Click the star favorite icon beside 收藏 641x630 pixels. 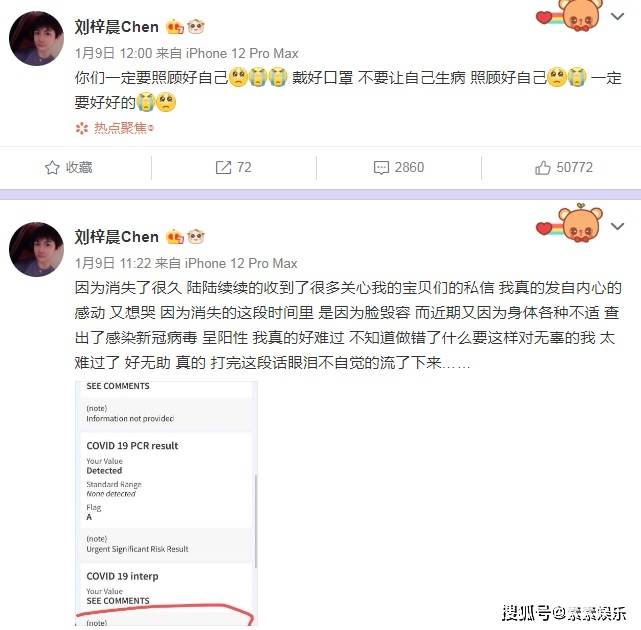click(x=52, y=168)
